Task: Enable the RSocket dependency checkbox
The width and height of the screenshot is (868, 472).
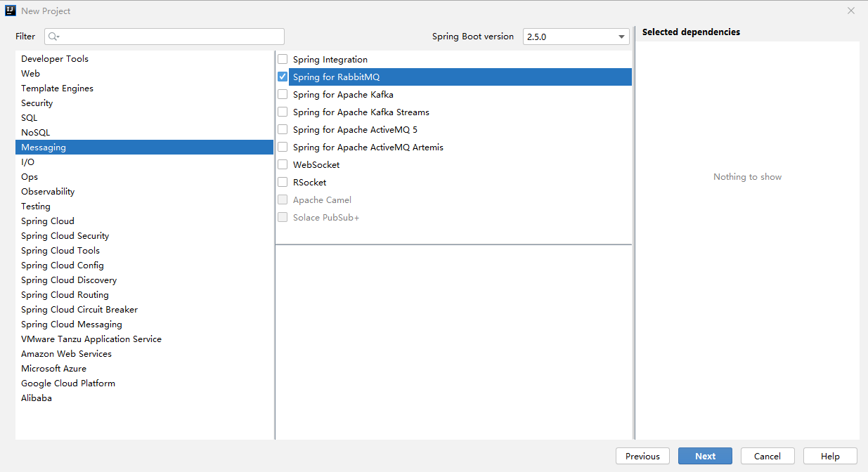Action: [283, 183]
